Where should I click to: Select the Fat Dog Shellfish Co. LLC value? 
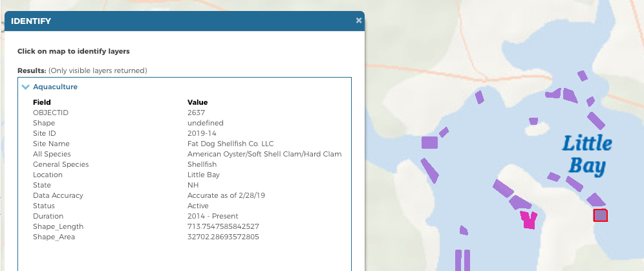tap(230, 144)
